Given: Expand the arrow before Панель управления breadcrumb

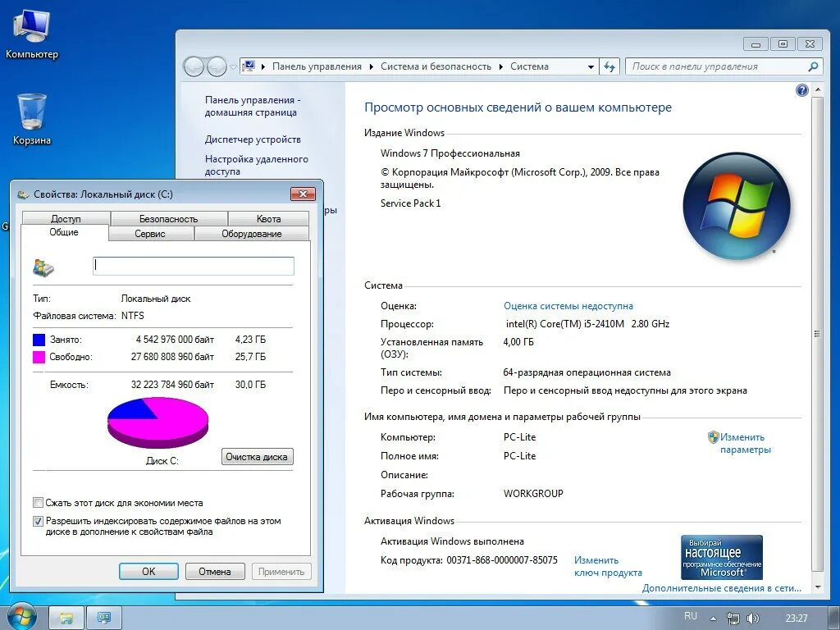Looking at the screenshot, I should [263, 67].
